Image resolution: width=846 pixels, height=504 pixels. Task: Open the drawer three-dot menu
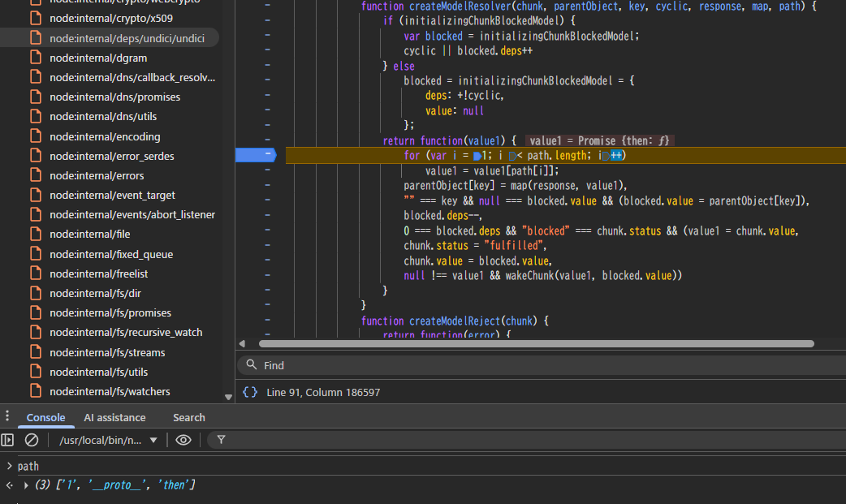coord(7,416)
